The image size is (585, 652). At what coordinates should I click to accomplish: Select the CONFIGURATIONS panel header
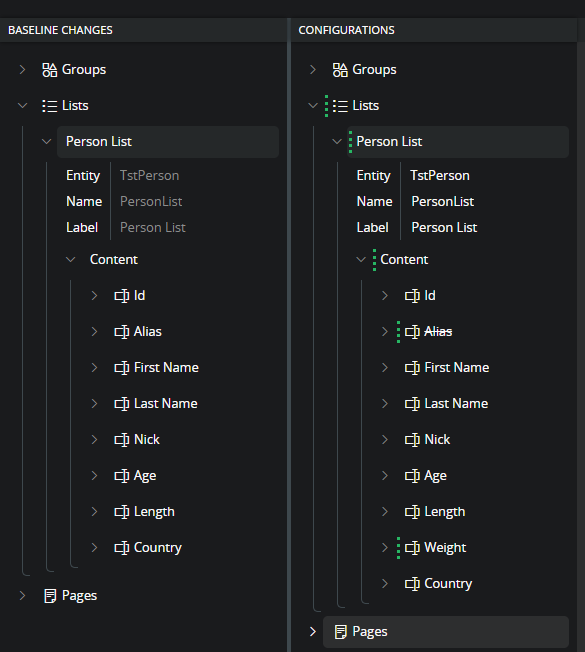coord(346,30)
